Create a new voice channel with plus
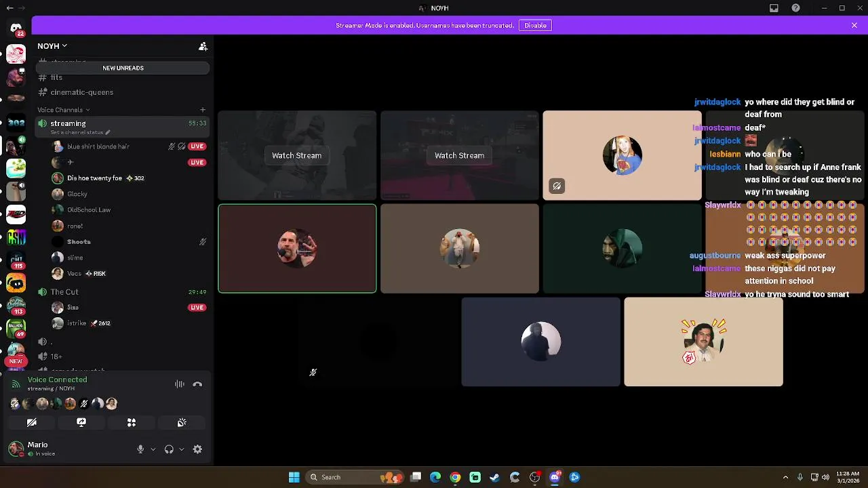 click(x=203, y=110)
